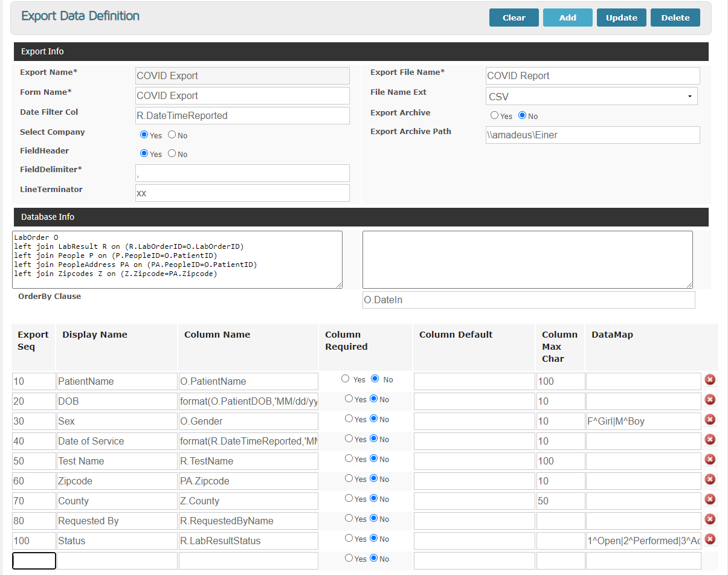The width and height of the screenshot is (728, 575).
Task: Remove the Zipcode row
Action: 710,479
